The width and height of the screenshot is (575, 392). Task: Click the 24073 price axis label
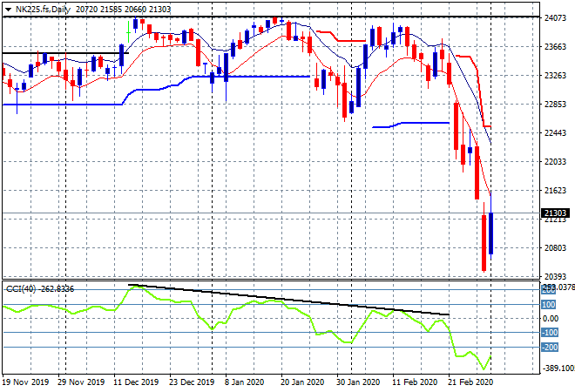click(555, 18)
